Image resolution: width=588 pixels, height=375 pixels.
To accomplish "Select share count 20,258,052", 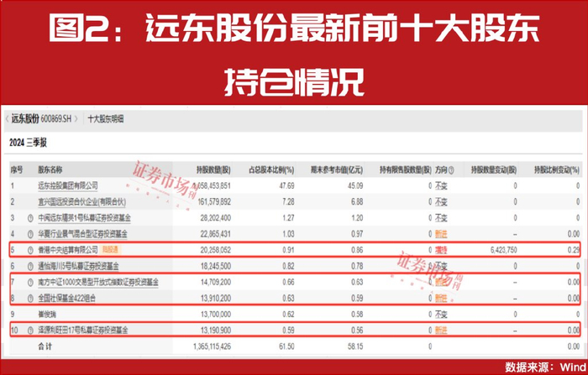I will tap(216, 250).
